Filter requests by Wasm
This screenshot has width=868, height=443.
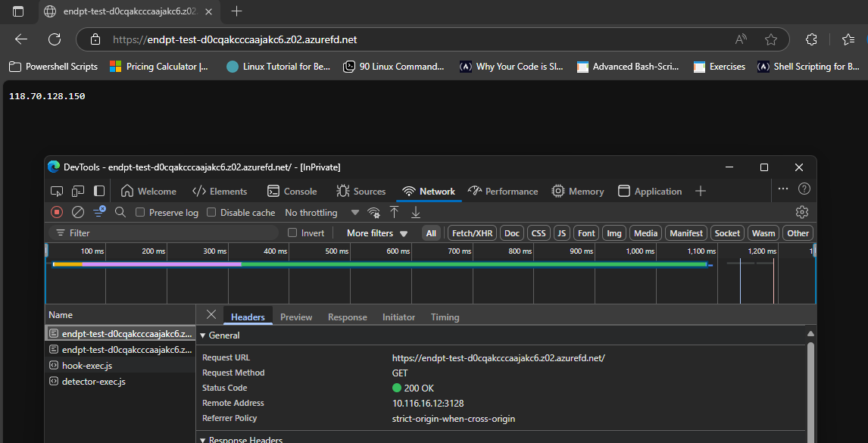pos(764,233)
